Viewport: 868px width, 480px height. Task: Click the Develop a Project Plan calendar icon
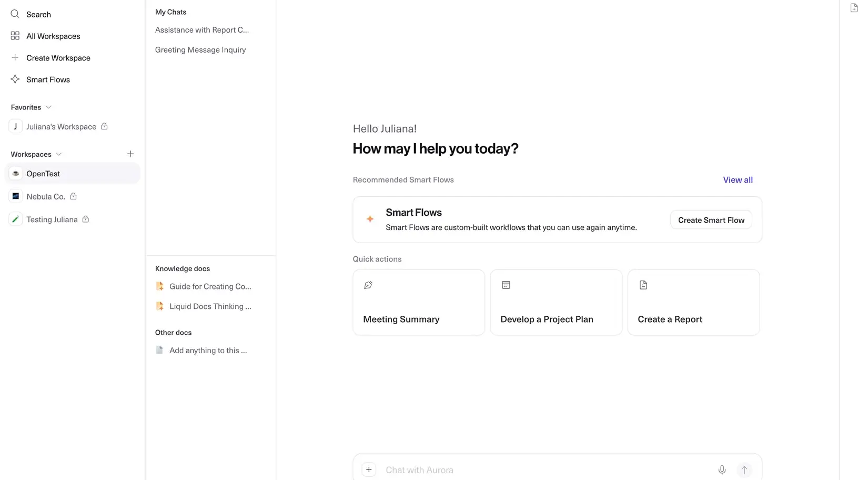pos(506,285)
